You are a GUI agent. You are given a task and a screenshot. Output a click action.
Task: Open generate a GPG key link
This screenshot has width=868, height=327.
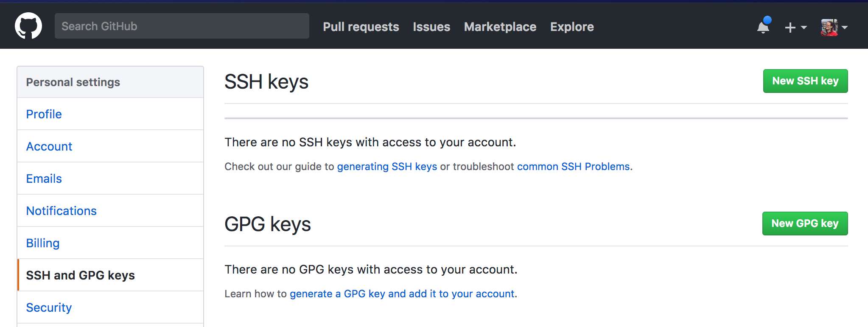point(402,294)
